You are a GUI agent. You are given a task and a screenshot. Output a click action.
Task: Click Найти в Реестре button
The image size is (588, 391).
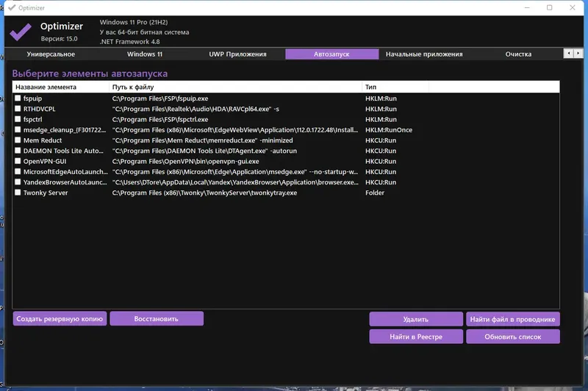[x=416, y=337]
